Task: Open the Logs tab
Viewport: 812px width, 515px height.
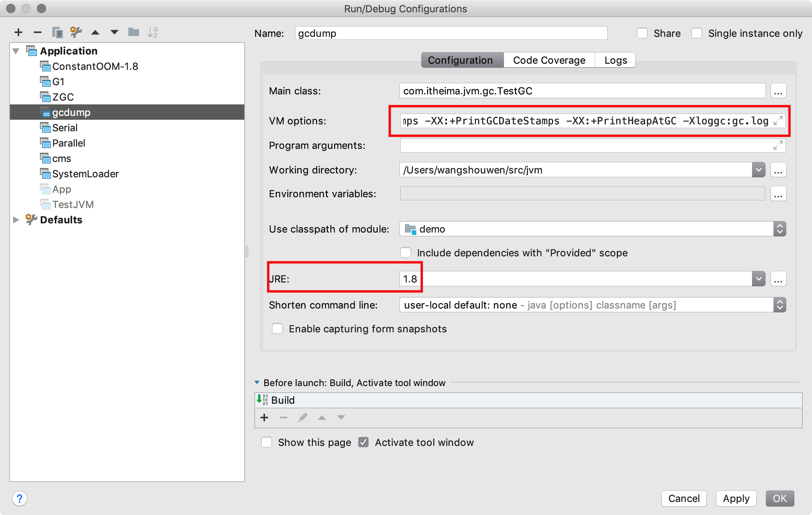Action: coord(615,60)
